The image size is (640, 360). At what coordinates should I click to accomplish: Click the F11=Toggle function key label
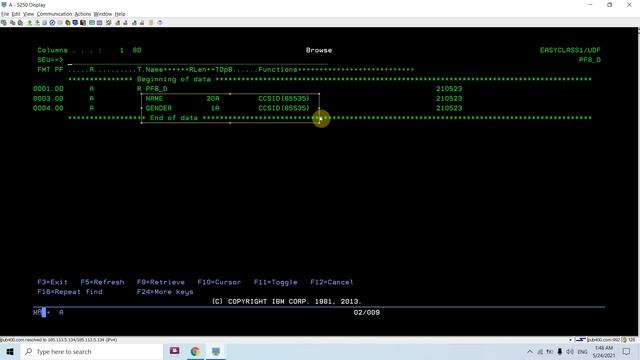point(276,282)
